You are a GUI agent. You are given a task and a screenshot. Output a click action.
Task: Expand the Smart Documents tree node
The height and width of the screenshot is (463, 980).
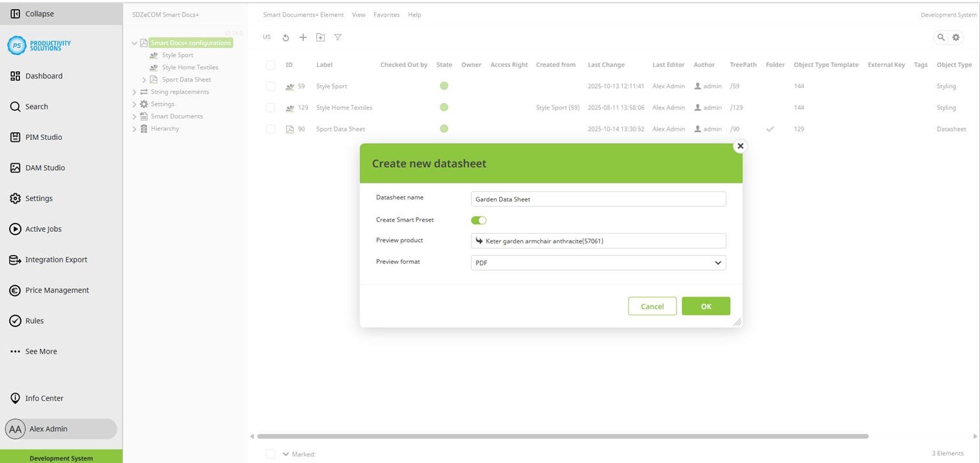tap(134, 116)
